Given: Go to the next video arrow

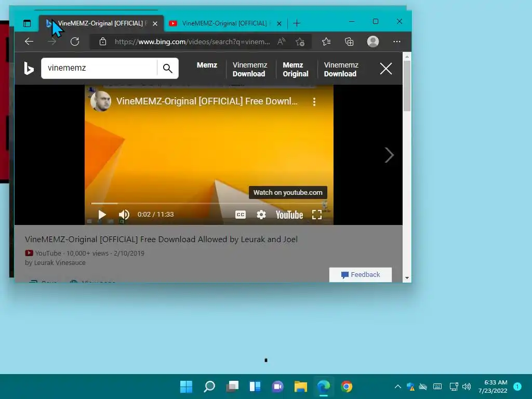Looking at the screenshot, I should click(x=389, y=155).
